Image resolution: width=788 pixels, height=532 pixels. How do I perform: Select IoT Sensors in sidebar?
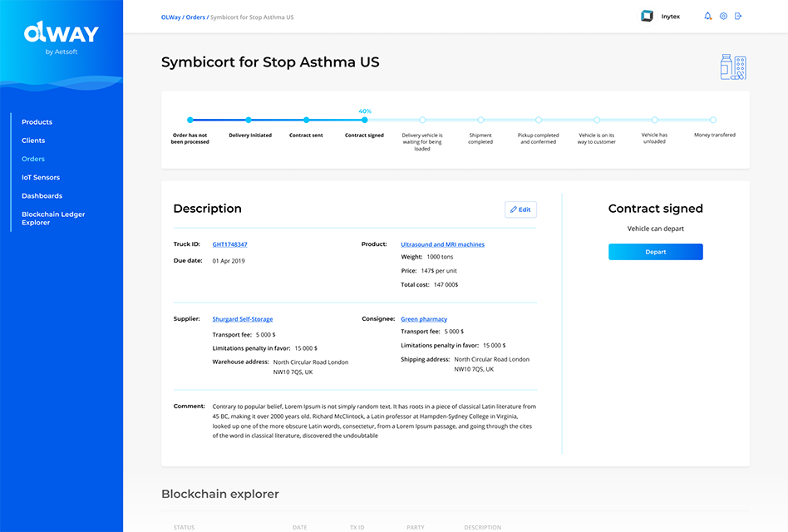41,177
